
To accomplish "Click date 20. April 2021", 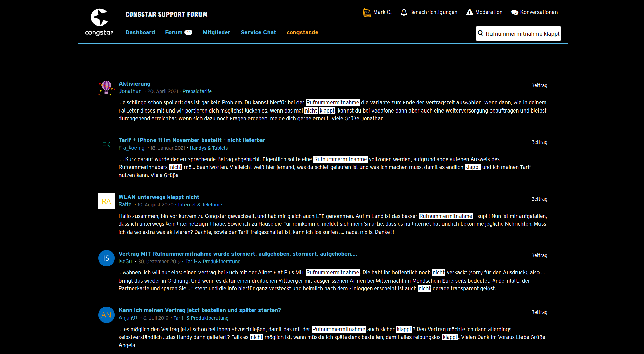I will click(x=163, y=91).
